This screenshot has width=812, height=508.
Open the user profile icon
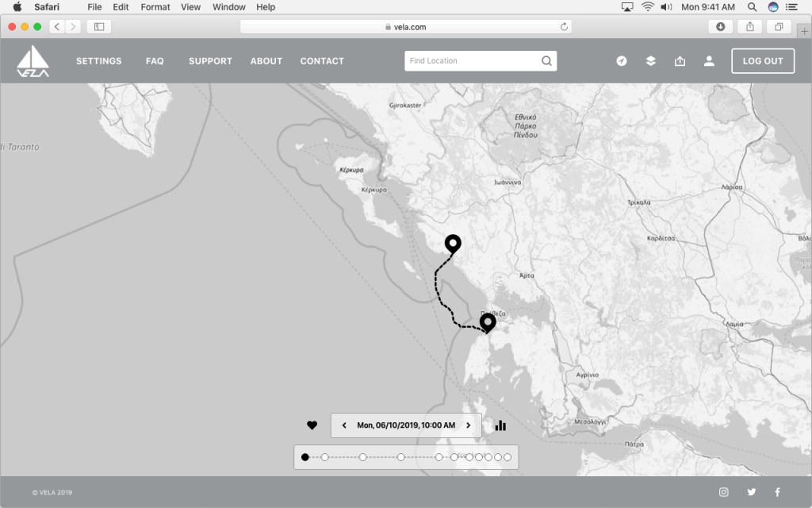pyautogui.click(x=709, y=61)
